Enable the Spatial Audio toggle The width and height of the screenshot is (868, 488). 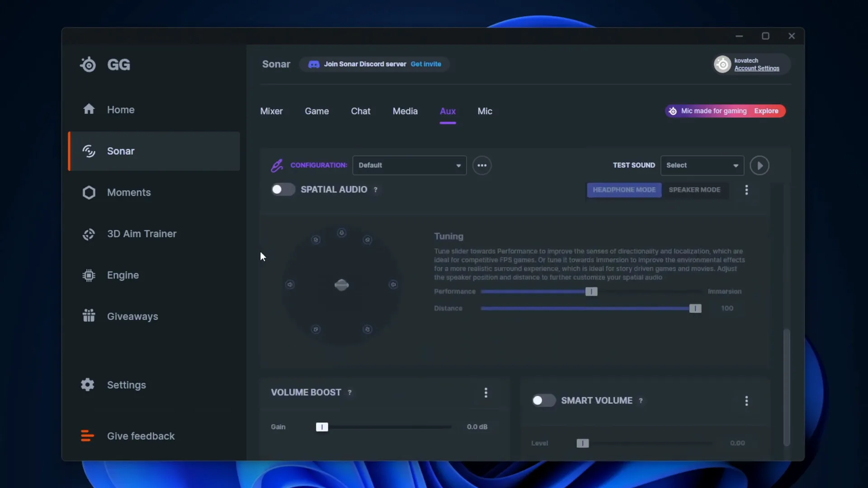coord(283,189)
